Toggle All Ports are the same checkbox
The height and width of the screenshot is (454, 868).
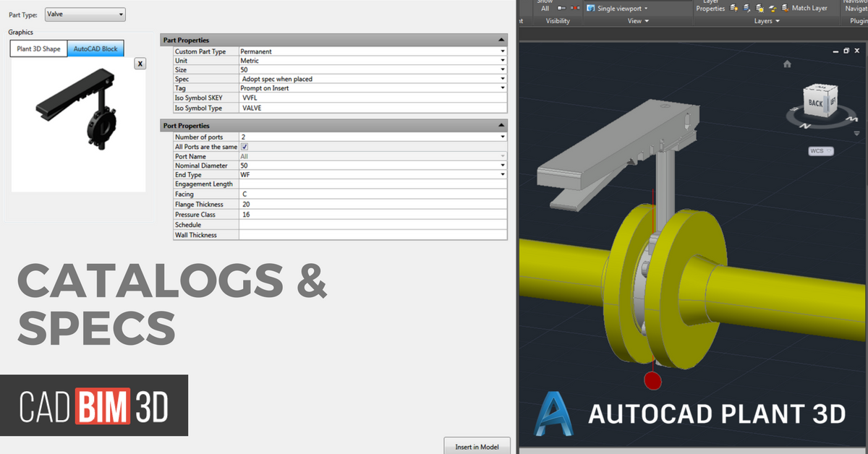pos(244,147)
